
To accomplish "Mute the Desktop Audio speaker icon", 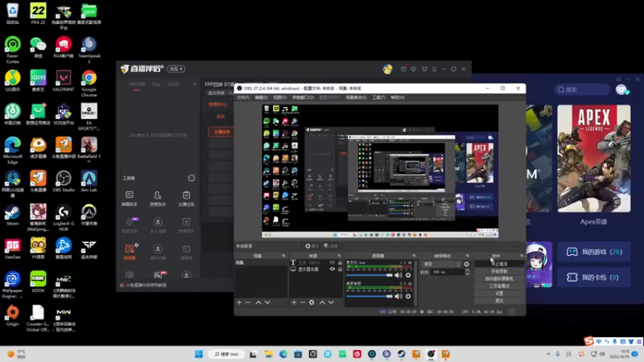I will tap(398, 296).
